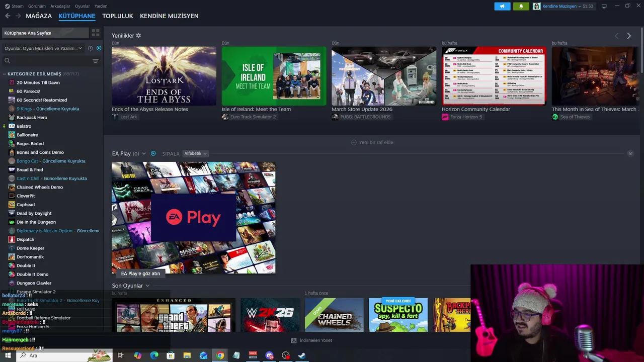The height and width of the screenshot is (362, 644).
Task: Click Yeni bir raf ekle
Action: pos(372,142)
